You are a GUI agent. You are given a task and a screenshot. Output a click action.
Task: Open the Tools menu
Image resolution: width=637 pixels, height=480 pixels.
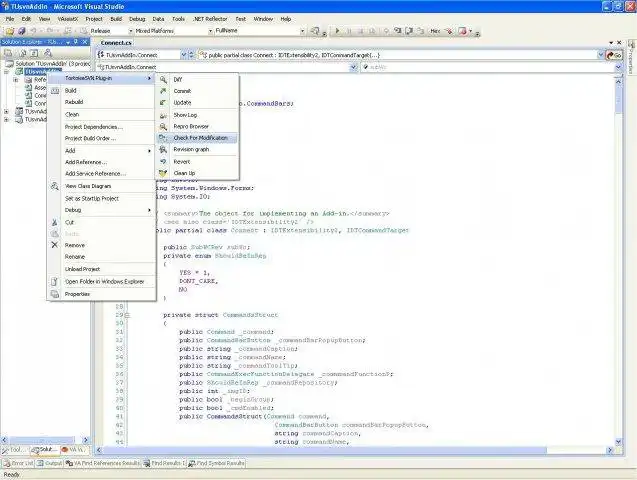[x=178, y=19]
